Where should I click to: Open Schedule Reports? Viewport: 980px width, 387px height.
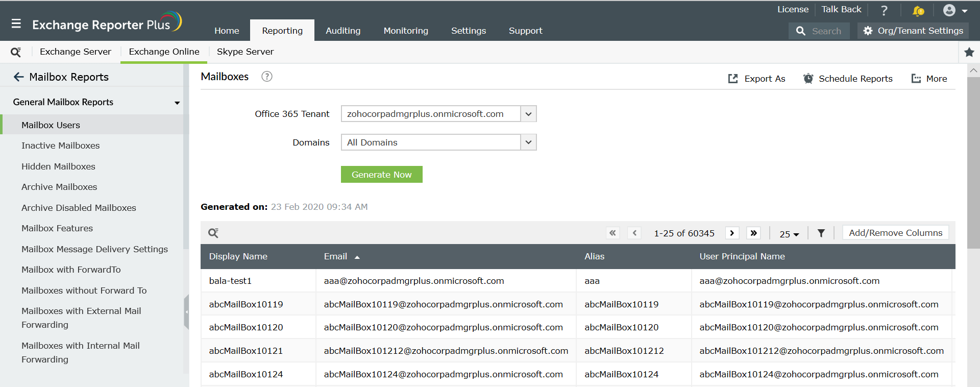847,79
